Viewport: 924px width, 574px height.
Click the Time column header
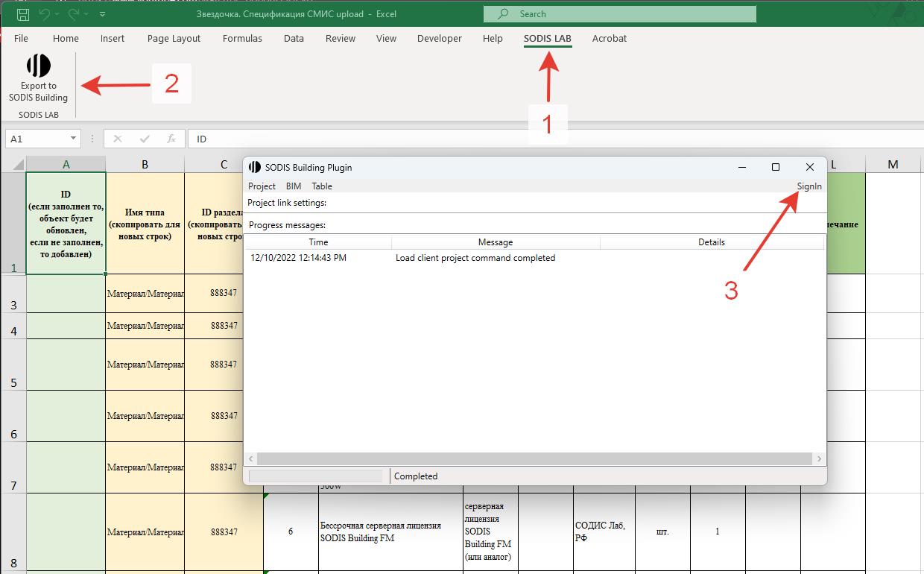tap(318, 242)
